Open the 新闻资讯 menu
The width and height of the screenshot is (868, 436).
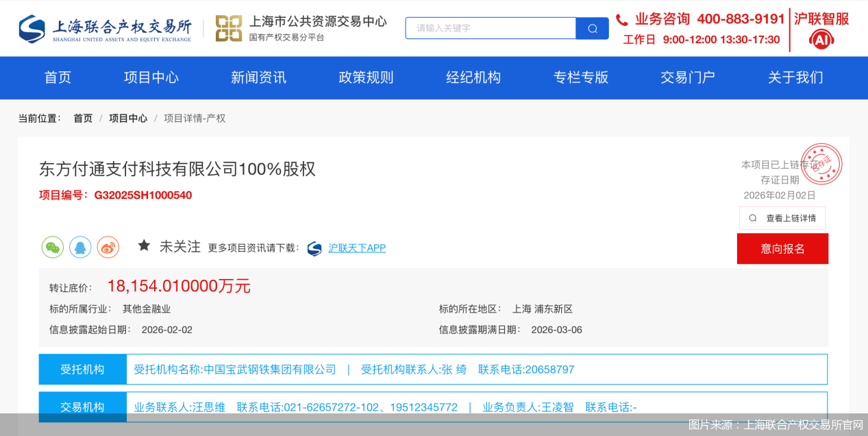pos(258,77)
